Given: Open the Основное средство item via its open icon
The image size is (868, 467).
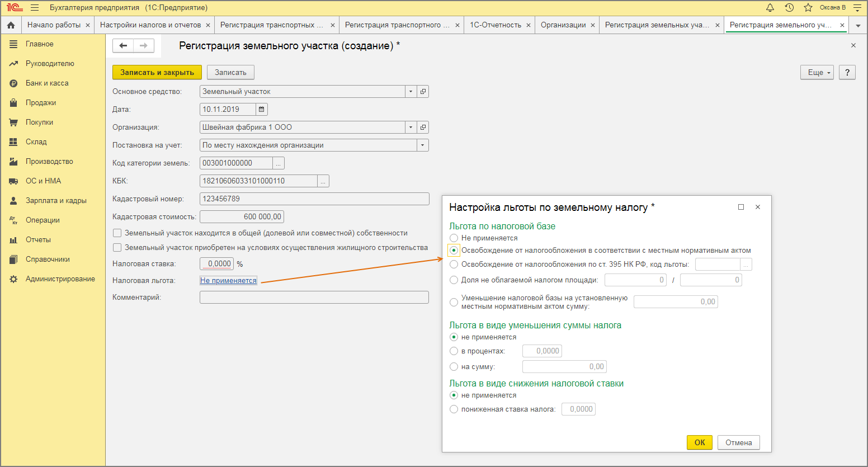Looking at the screenshot, I should point(423,92).
